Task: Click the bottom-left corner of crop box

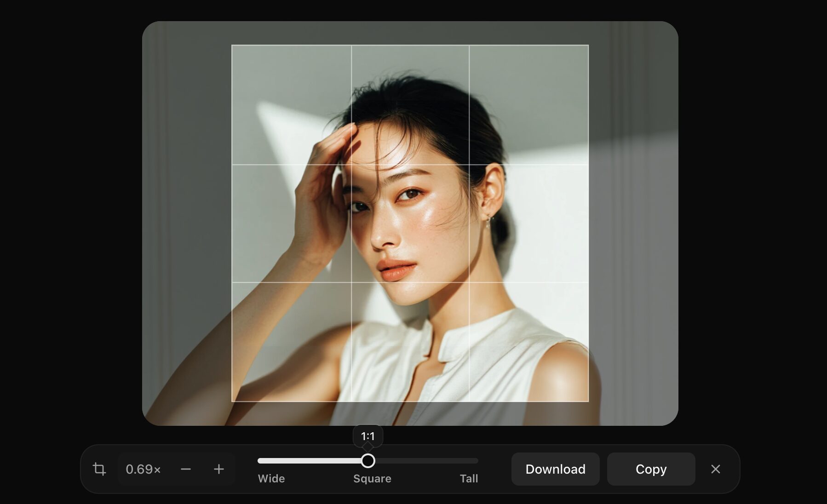Action: point(232,401)
